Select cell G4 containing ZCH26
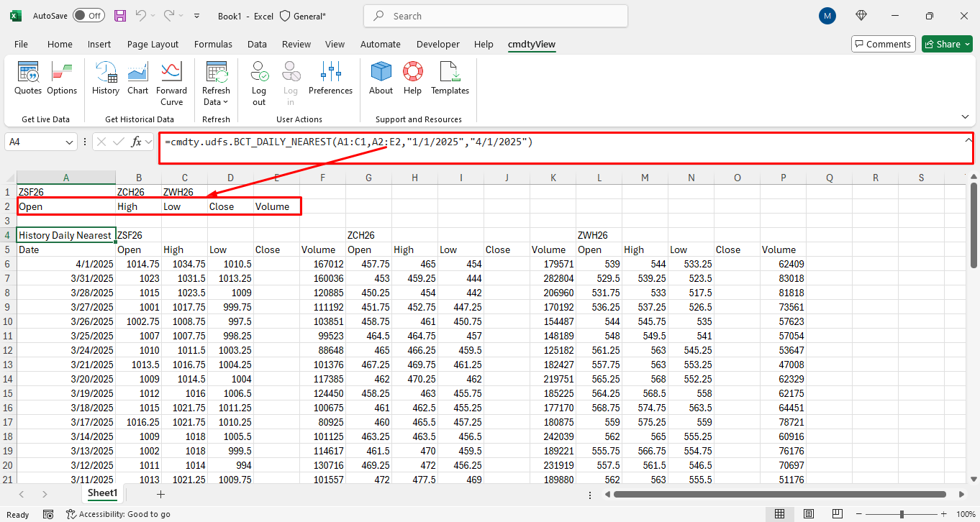 pyautogui.click(x=368, y=235)
